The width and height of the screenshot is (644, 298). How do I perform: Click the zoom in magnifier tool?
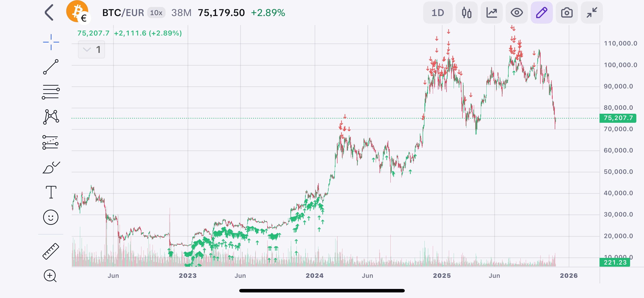[x=50, y=276]
